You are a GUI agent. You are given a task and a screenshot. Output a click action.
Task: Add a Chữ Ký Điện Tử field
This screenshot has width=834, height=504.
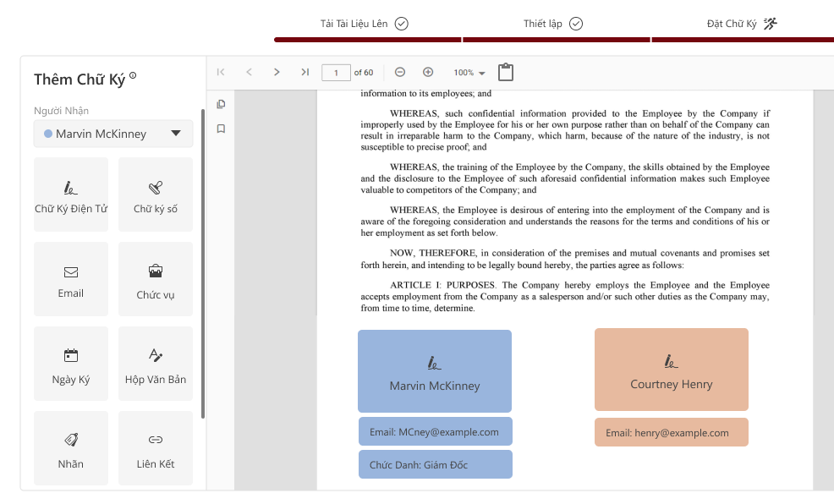71,194
